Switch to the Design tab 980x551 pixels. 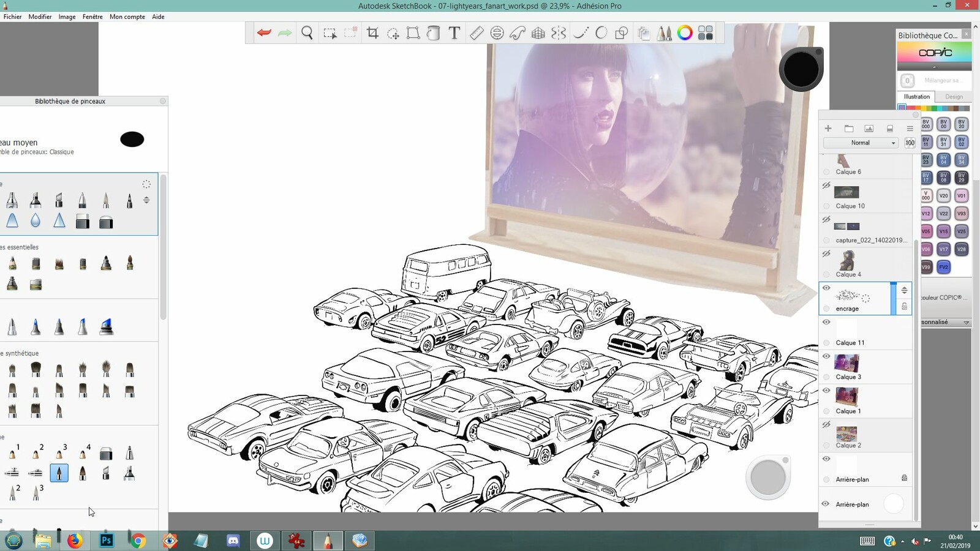click(954, 97)
